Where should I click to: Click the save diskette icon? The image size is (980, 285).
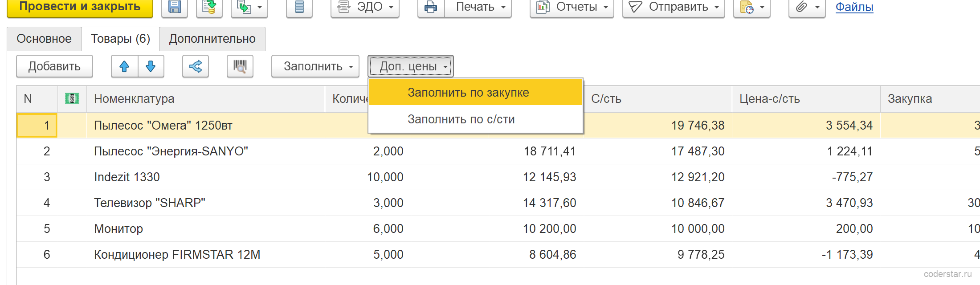click(174, 7)
